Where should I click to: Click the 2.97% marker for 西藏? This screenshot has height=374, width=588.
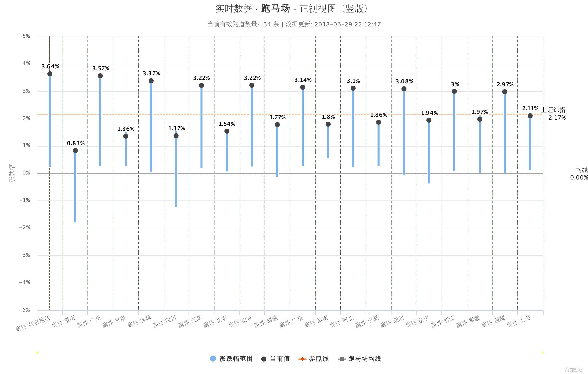pyautogui.click(x=505, y=92)
